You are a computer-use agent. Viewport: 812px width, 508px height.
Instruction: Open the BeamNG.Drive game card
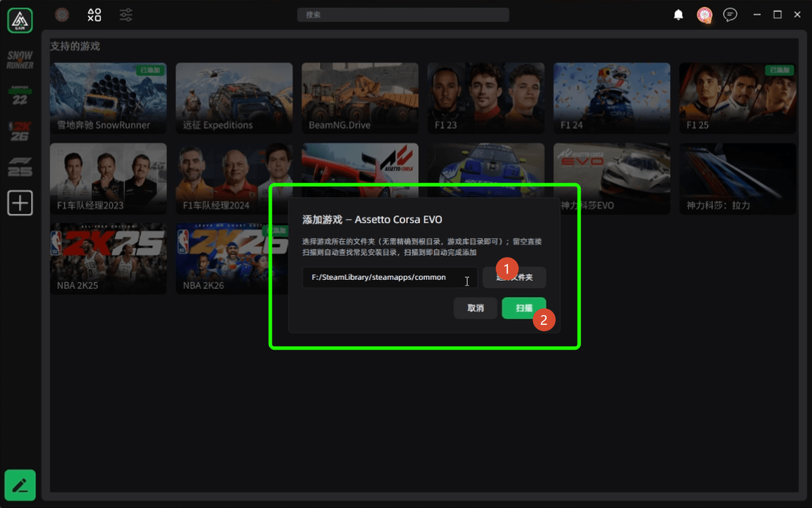(x=360, y=98)
